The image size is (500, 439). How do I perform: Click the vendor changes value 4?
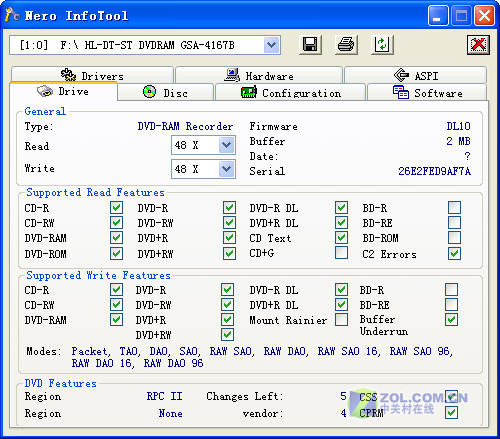click(343, 413)
